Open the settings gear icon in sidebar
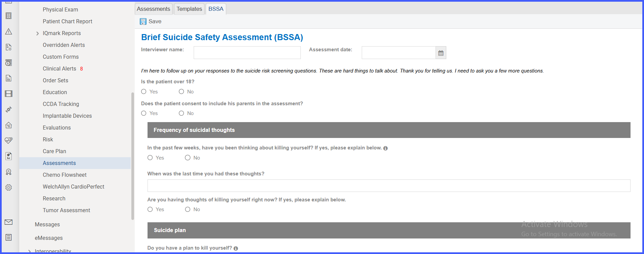 (9, 188)
